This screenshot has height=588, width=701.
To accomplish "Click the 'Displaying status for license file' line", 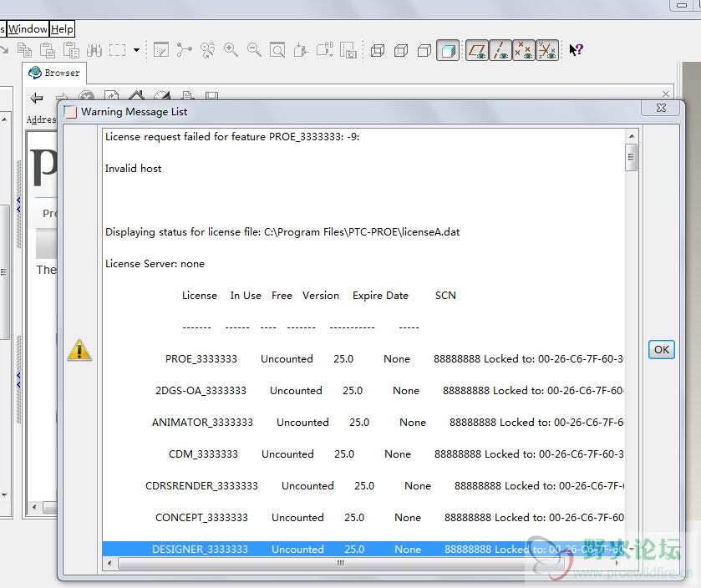I will click(x=282, y=232).
